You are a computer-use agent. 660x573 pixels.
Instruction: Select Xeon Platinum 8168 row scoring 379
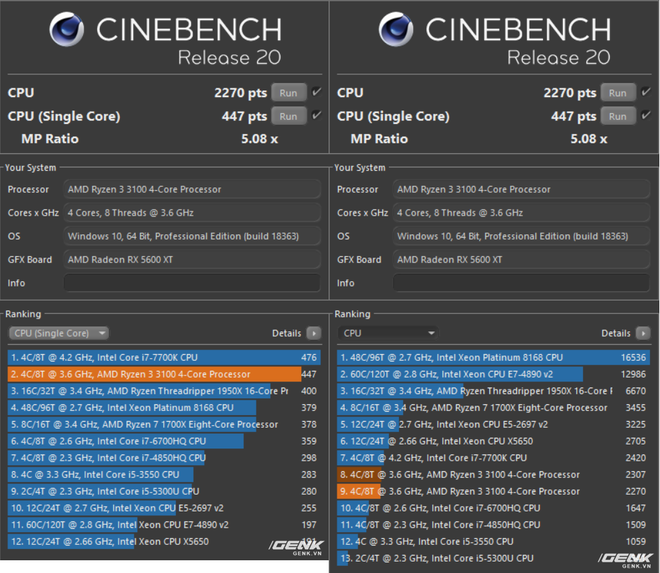click(164, 408)
